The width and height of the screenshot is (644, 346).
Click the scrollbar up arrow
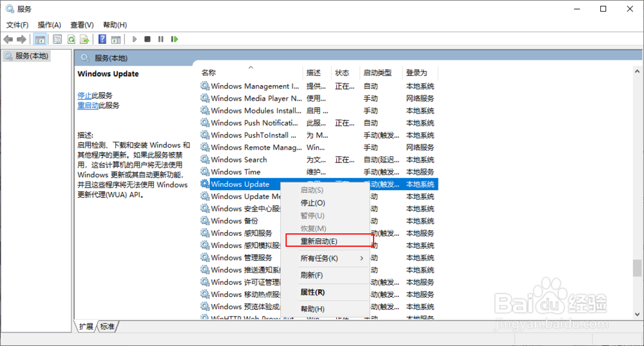(x=637, y=72)
